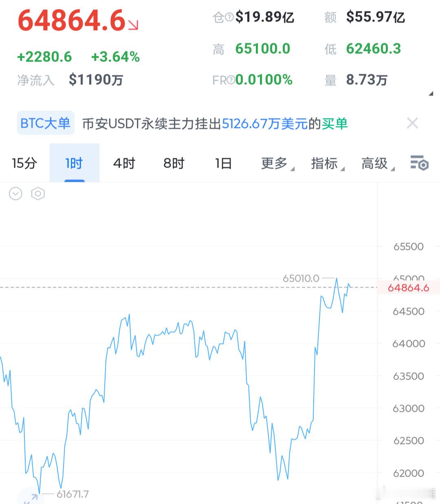Open the 5126.67万美元 order amount link
The width and height of the screenshot is (440, 504).
pos(265,123)
